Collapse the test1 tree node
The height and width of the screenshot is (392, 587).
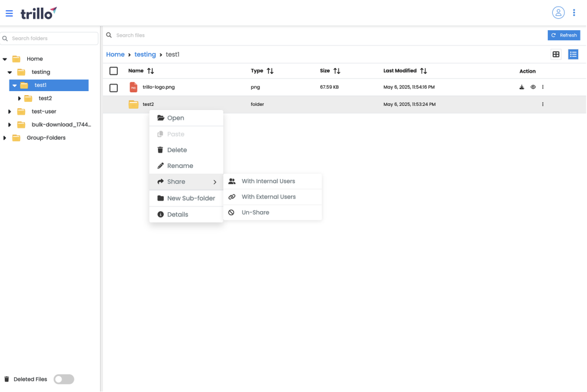click(x=15, y=85)
